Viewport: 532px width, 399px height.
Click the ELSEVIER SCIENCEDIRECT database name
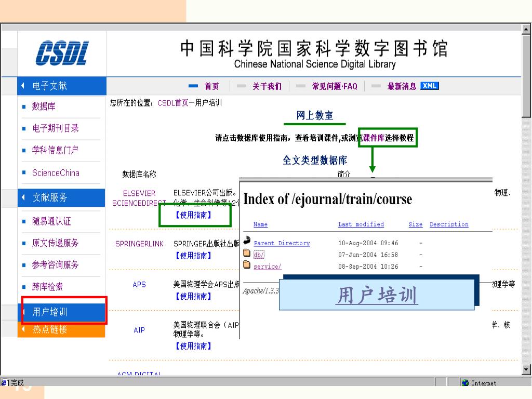pyautogui.click(x=139, y=198)
